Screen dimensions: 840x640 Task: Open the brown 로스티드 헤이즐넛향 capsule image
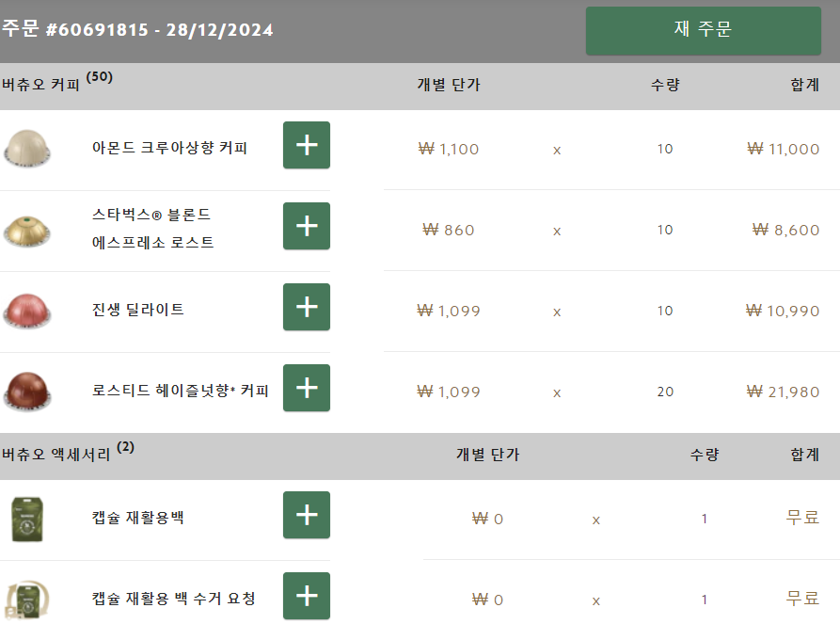click(x=27, y=391)
